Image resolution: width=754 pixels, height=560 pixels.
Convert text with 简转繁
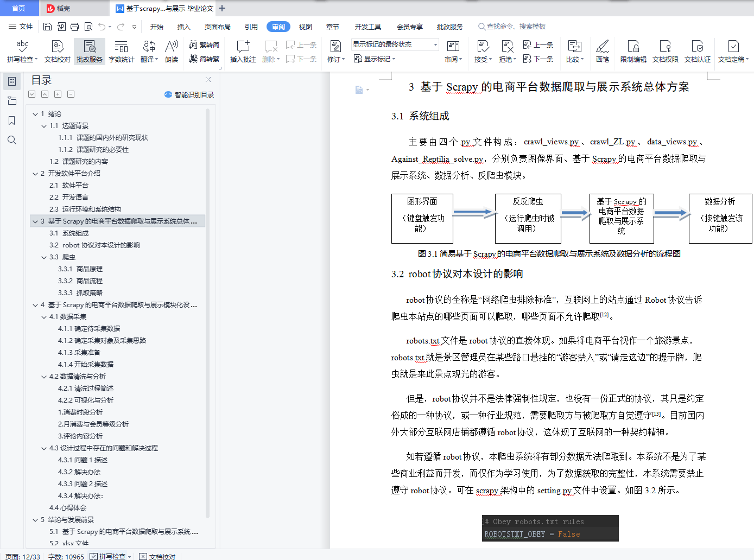click(204, 59)
